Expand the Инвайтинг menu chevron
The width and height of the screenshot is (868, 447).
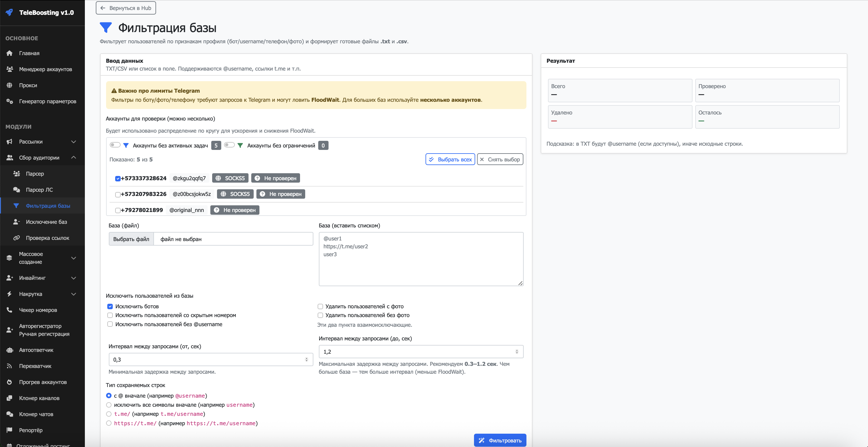click(73, 278)
